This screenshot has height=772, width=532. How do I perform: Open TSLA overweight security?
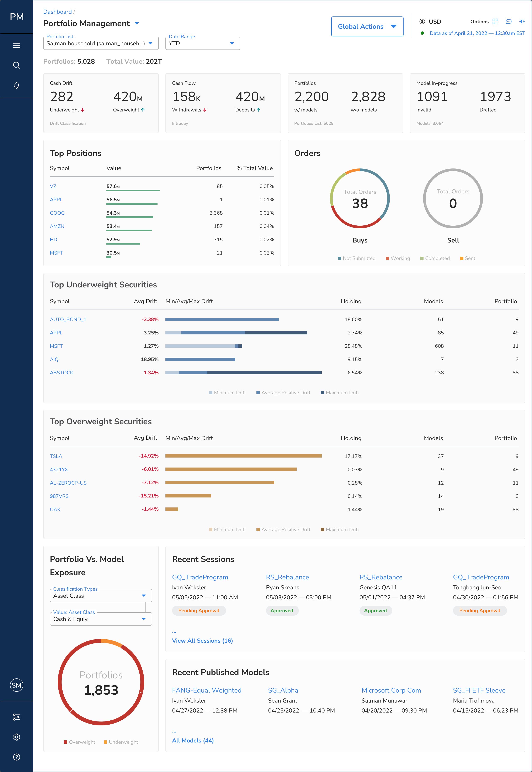click(x=56, y=456)
